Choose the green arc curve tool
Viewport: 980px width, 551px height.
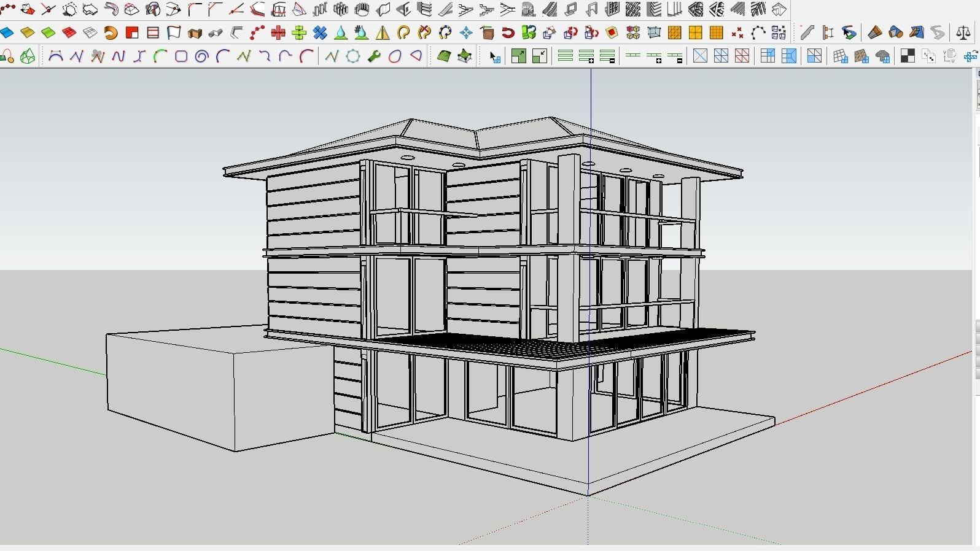(x=160, y=56)
